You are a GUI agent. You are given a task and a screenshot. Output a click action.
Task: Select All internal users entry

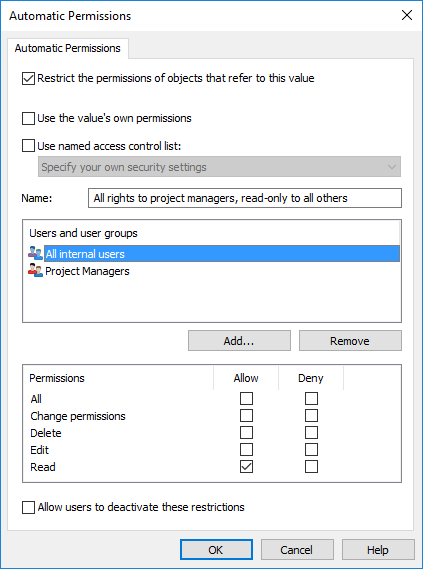coord(222,254)
